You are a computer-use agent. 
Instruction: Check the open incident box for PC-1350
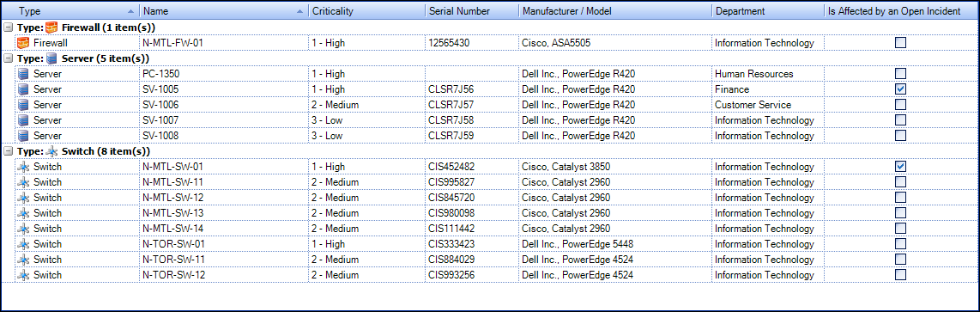point(901,74)
